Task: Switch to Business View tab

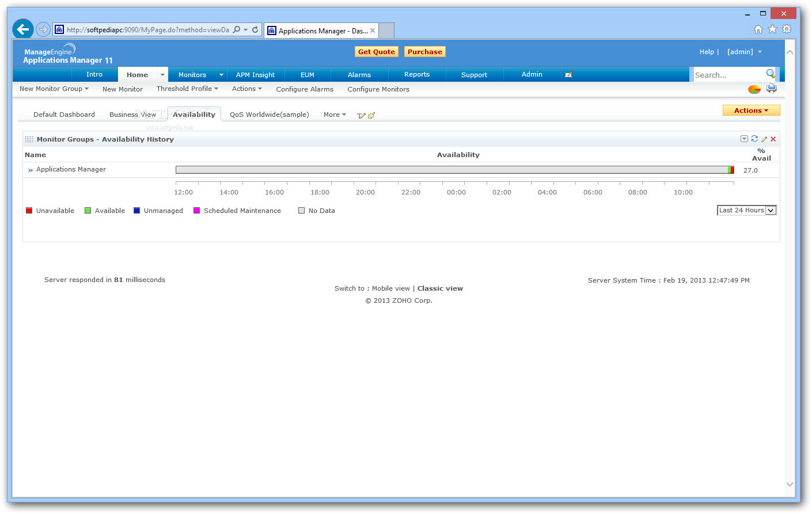Action: point(132,115)
